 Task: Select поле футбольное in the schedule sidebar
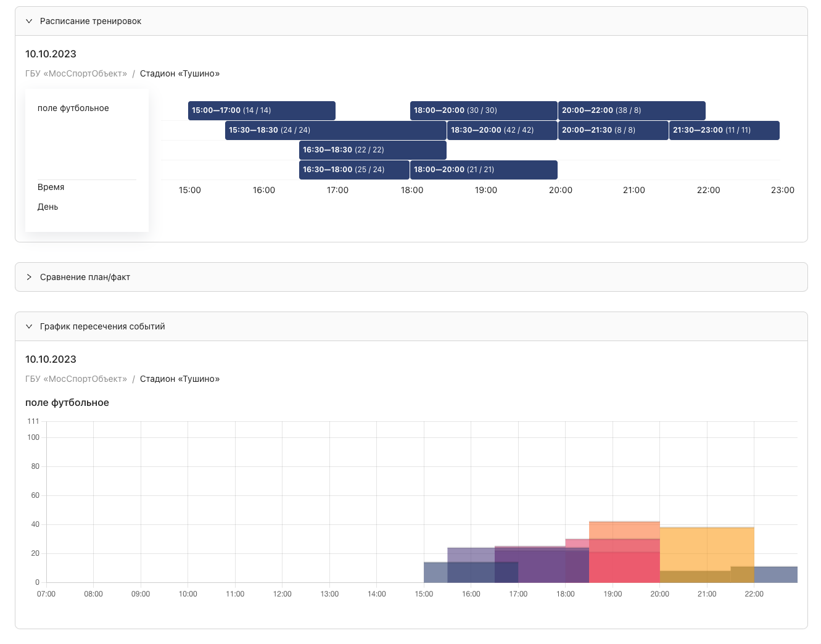tap(73, 108)
